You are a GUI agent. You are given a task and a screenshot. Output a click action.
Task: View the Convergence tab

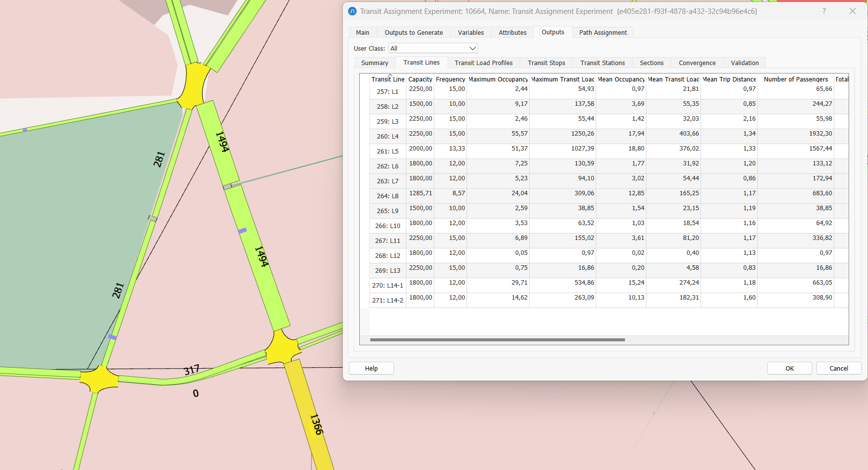[x=697, y=63]
